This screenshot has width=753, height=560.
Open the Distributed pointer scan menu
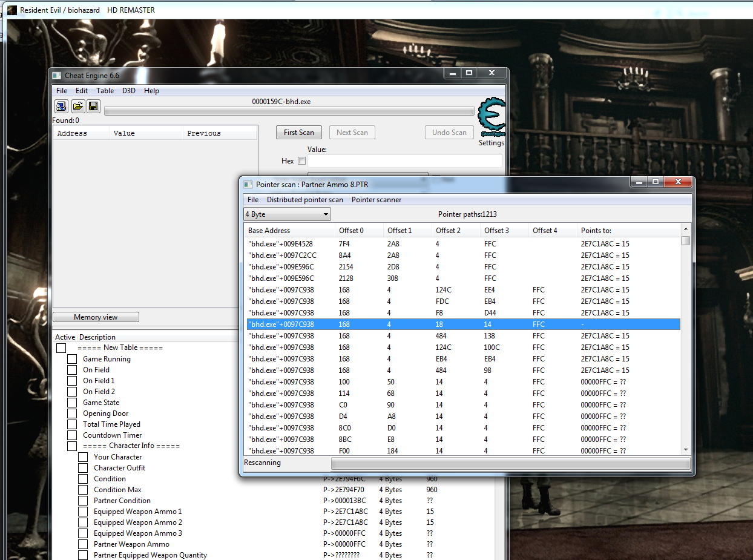point(305,200)
